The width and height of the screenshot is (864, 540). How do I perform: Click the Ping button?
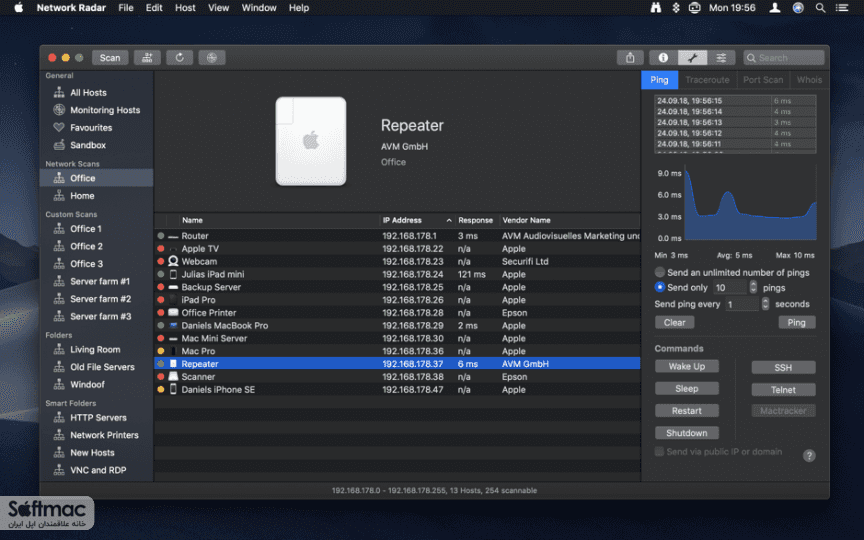click(796, 323)
